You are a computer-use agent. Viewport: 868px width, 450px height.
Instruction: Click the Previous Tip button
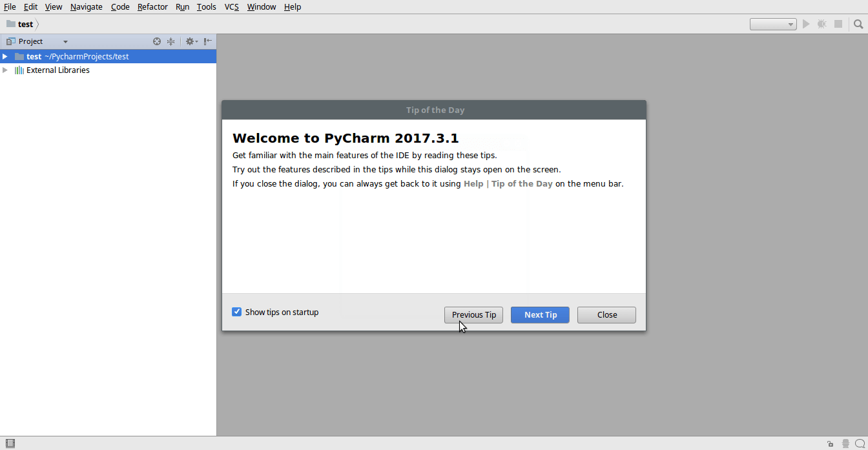473,315
